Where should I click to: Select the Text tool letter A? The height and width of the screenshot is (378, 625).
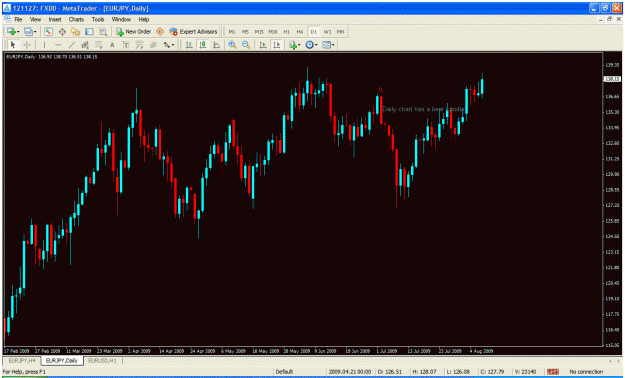112,45
